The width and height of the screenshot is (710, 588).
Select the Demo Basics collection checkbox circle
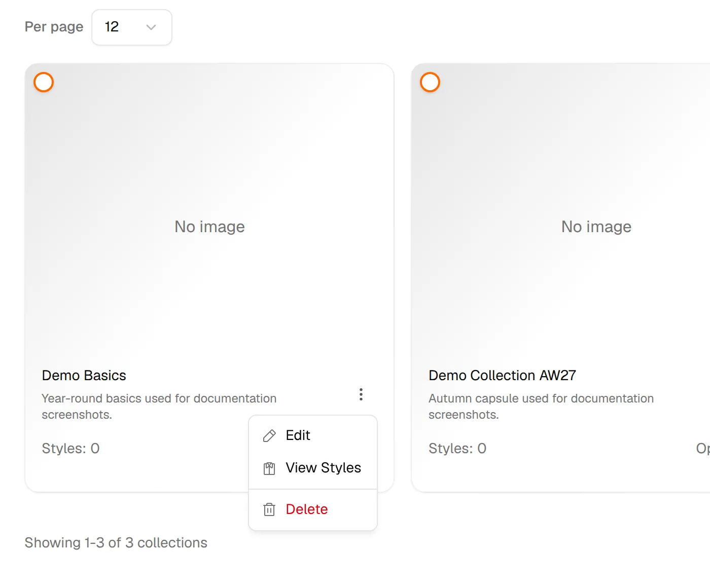[44, 82]
